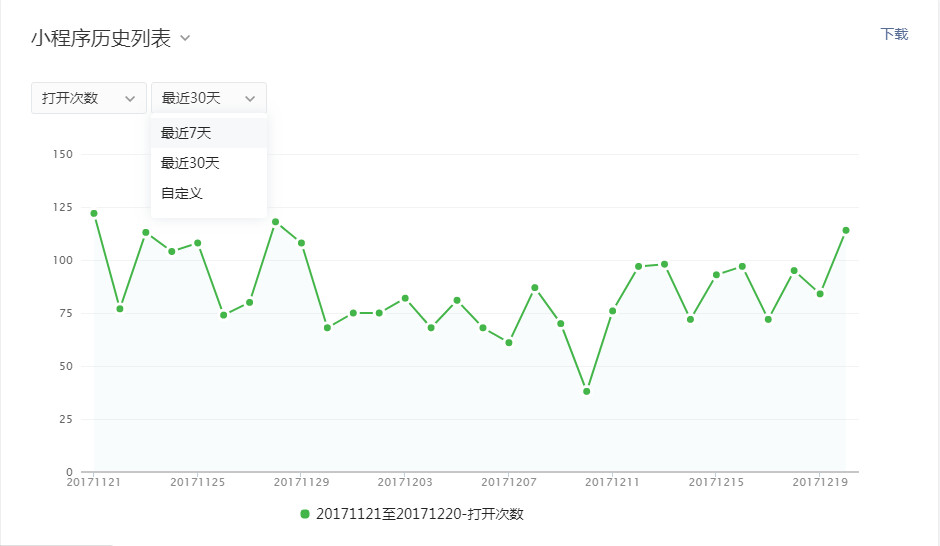Open the 打开次数 metric dropdown
Image resolution: width=940 pixels, height=546 pixels.
click(x=89, y=98)
